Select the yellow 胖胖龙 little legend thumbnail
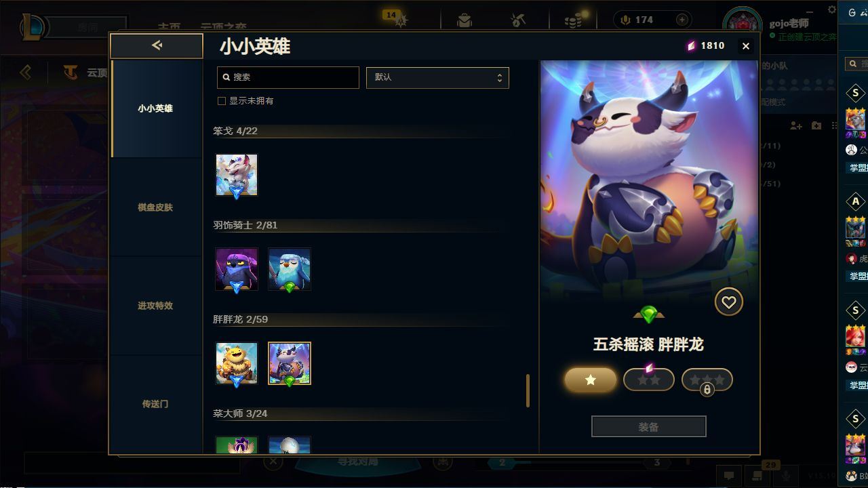The height and width of the screenshot is (488, 868). click(x=237, y=363)
